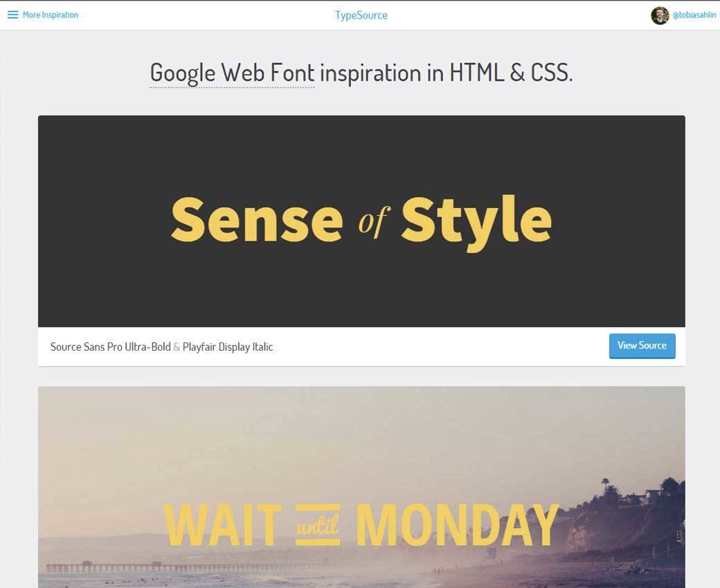720x588 pixels.
Task: Click the ampersand between the font names
Action: pos(177,347)
